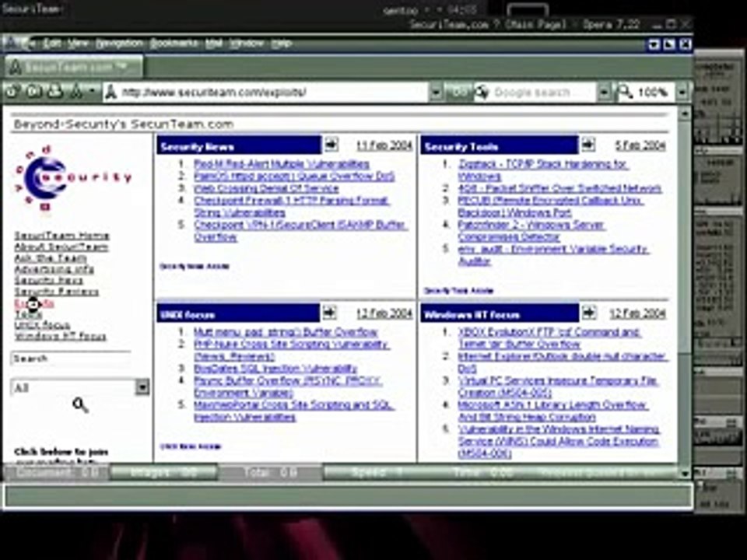This screenshot has height=560, width=747.
Task: Open the small arrow dropdown after the Wand icon
Action: point(93,90)
